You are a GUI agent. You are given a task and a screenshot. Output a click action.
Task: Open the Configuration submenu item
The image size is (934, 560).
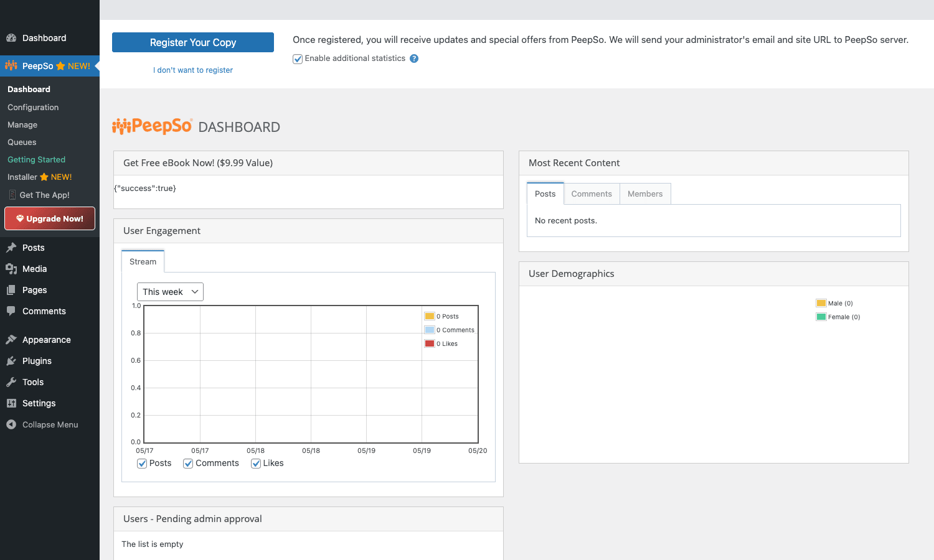[x=33, y=107]
